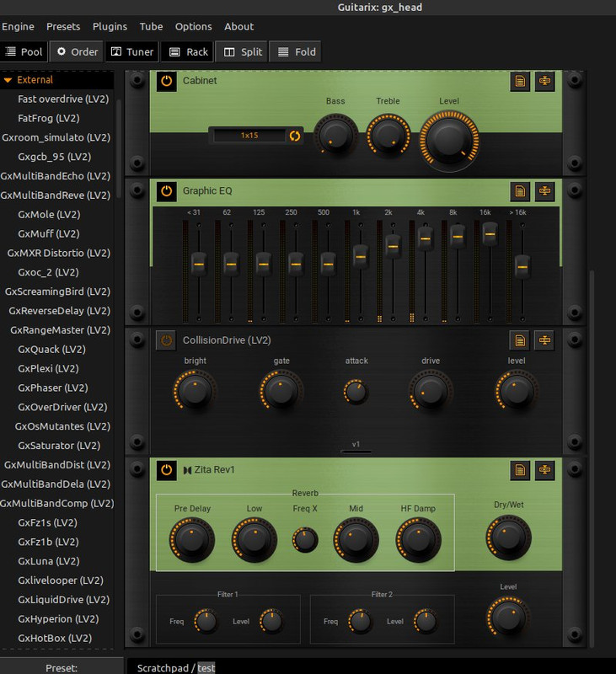
Task: Click the Zita Rev1 Dry/Wet knob
Action: click(x=508, y=538)
